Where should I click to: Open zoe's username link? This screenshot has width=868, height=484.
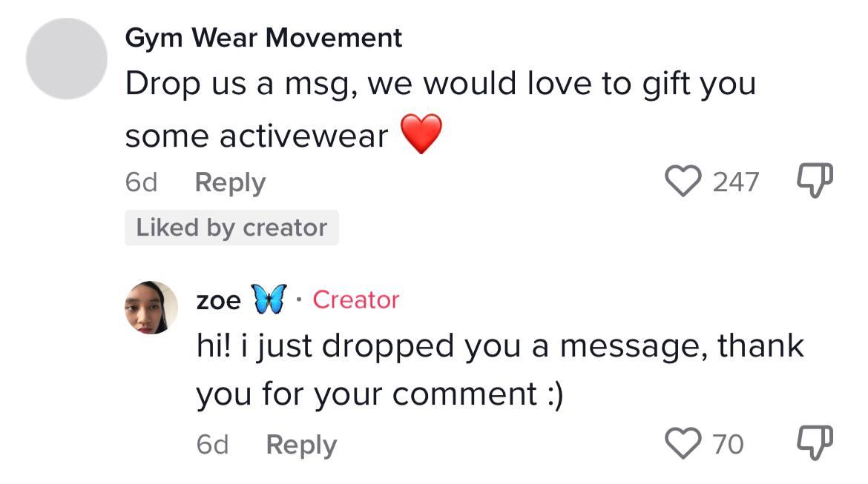pos(218,301)
